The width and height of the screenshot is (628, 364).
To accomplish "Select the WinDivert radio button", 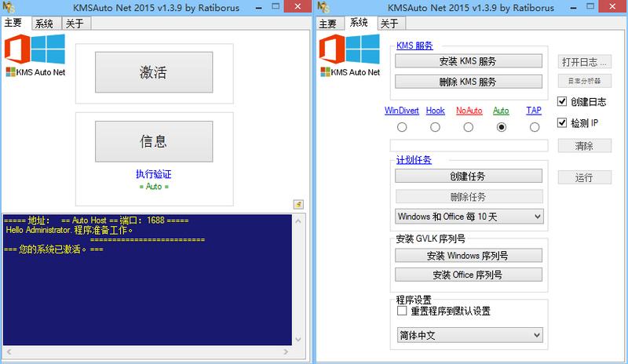I will click(402, 127).
